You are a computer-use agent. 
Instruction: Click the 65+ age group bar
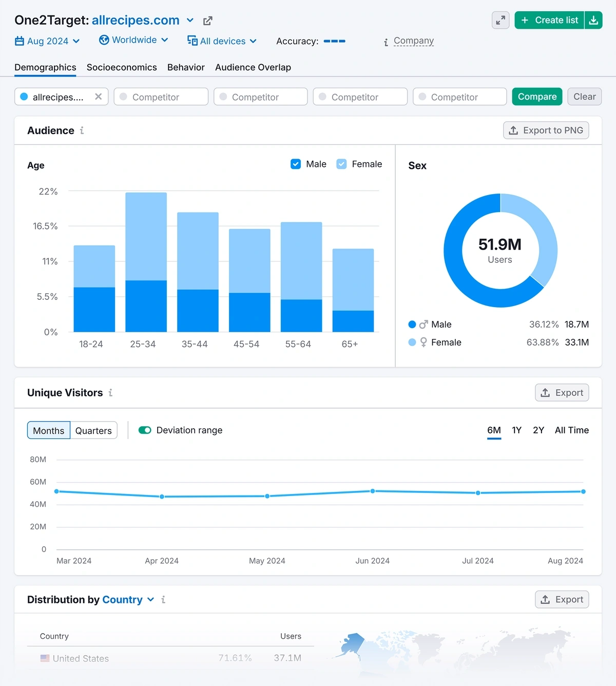click(353, 291)
